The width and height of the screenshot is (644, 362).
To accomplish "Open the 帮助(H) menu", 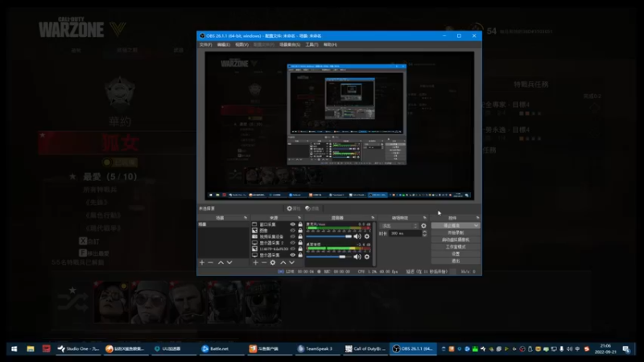I will (330, 44).
